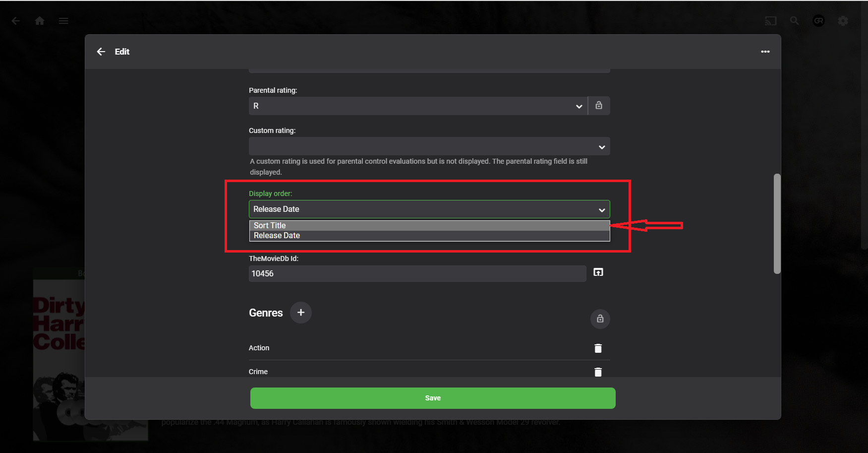This screenshot has width=868, height=453.
Task: Click the back arrow beside Edit
Action: click(x=101, y=52)
